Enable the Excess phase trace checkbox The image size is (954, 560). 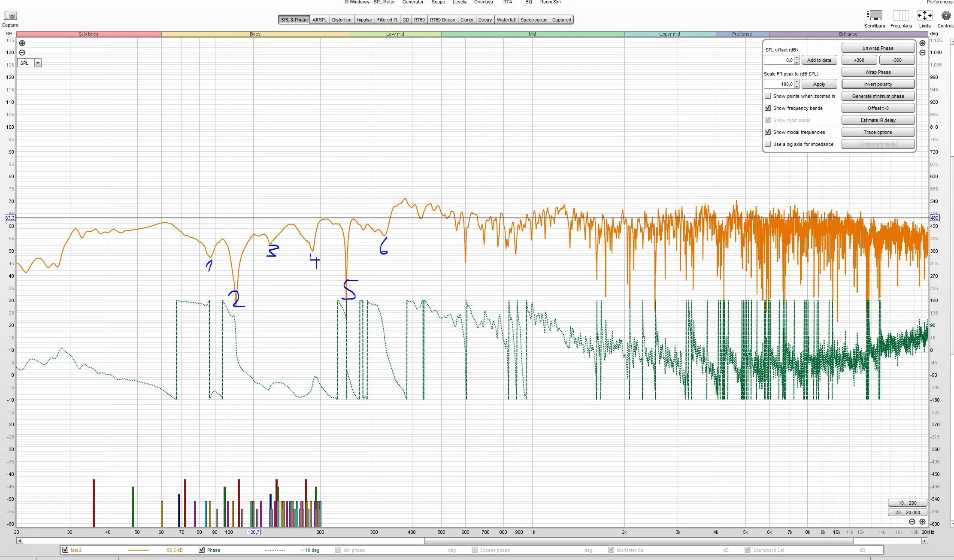click(x=475, y=550)
